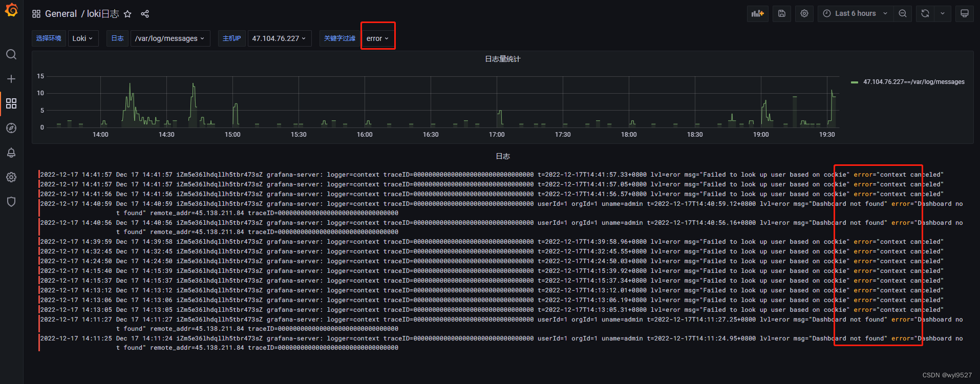This screenshot has width=980, height=384.
Task: Open dashboard settings gear in top bar
Action: click(804, 14)
